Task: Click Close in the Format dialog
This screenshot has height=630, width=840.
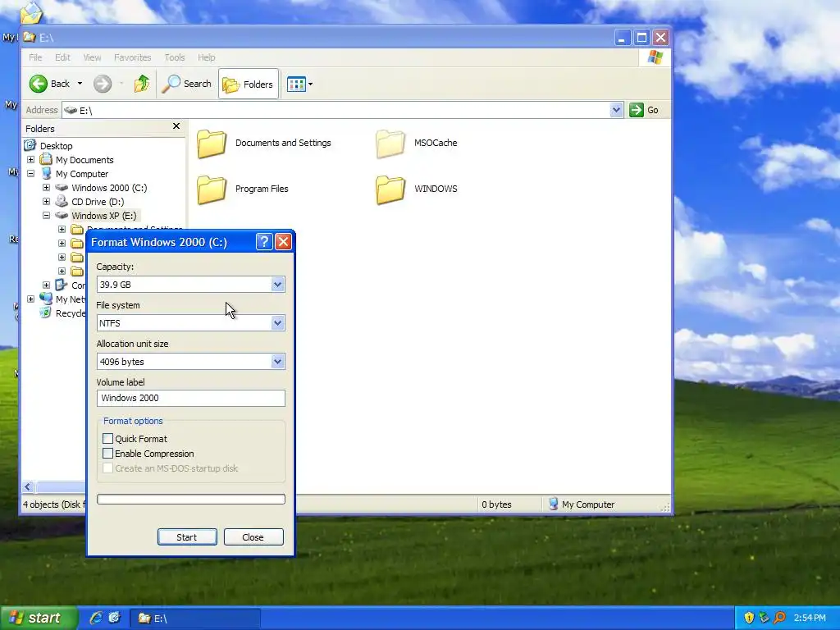Action: coord(253,537)
